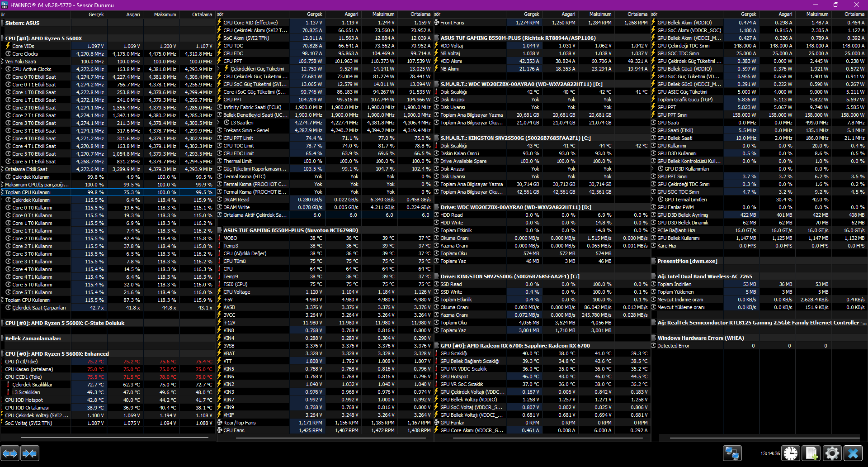Click the icon beside Windows Hardware Errors

(654, 338)
